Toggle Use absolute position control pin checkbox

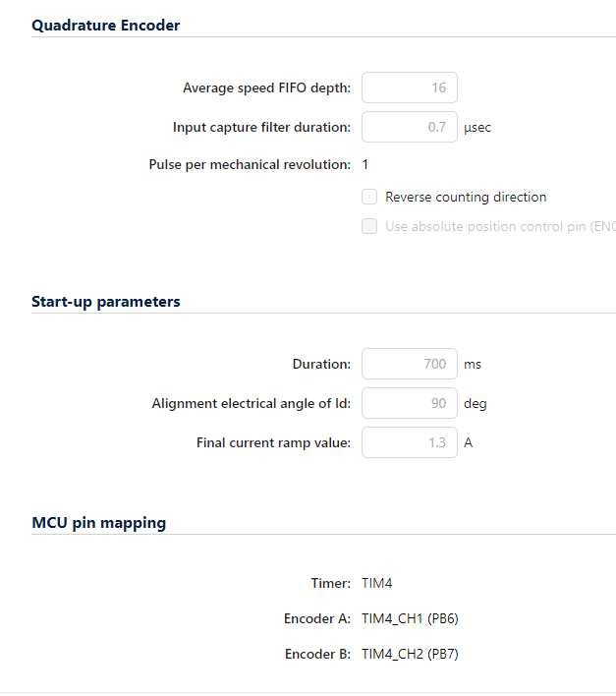369,226
